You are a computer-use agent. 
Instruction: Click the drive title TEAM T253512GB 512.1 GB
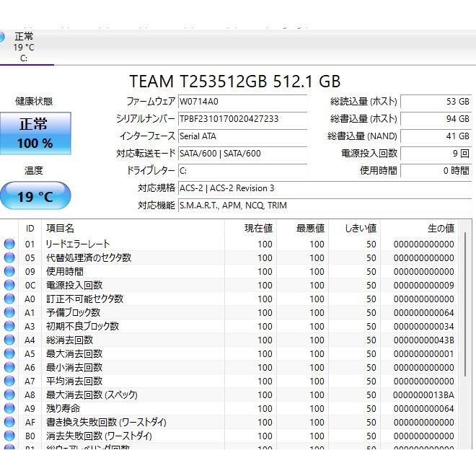click(235, 81)
